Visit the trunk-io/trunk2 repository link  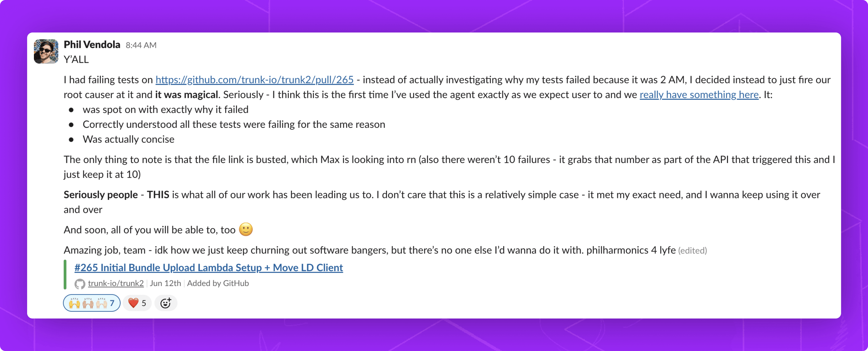[x=116, y=283]
